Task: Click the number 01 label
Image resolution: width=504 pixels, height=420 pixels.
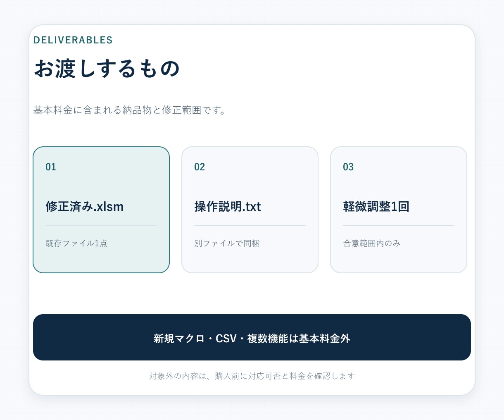Action: pyautogui.click(x=51, y=167)
